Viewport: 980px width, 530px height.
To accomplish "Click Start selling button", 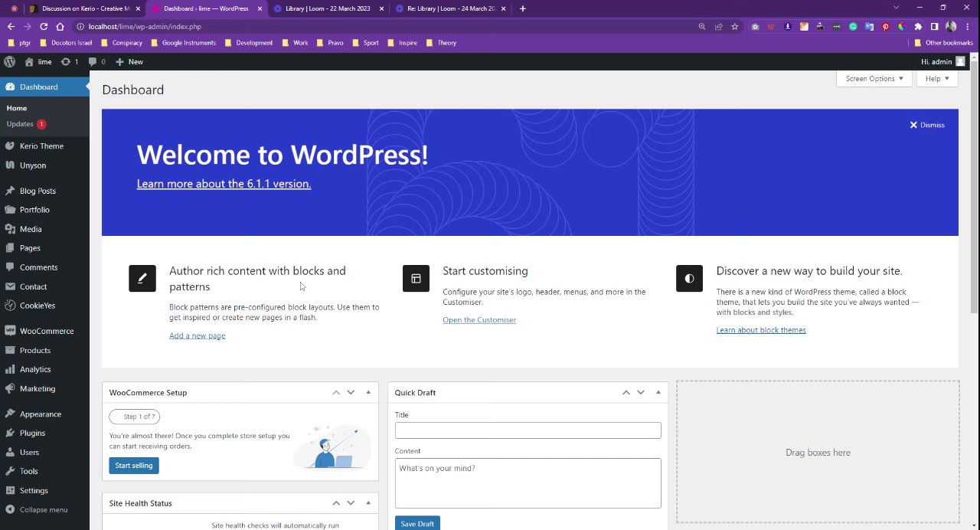I will tap(134, 466).
